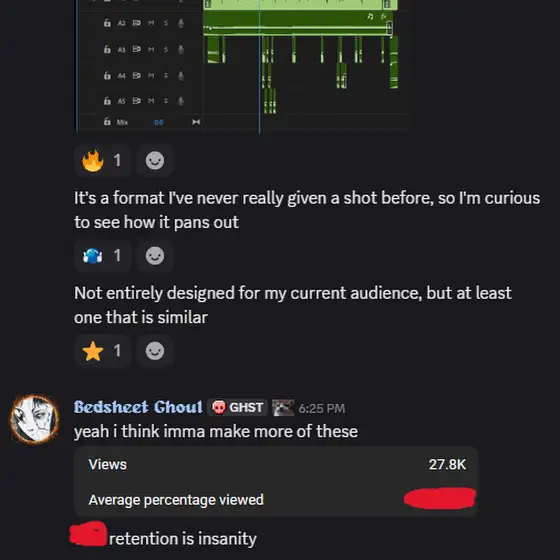Add reaction next to fire emoji
The width and height of the screenshot is (560, 560).
tap(155, 160)
